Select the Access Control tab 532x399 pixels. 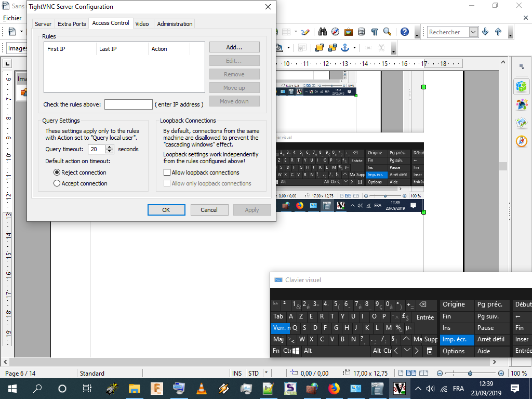111,23
